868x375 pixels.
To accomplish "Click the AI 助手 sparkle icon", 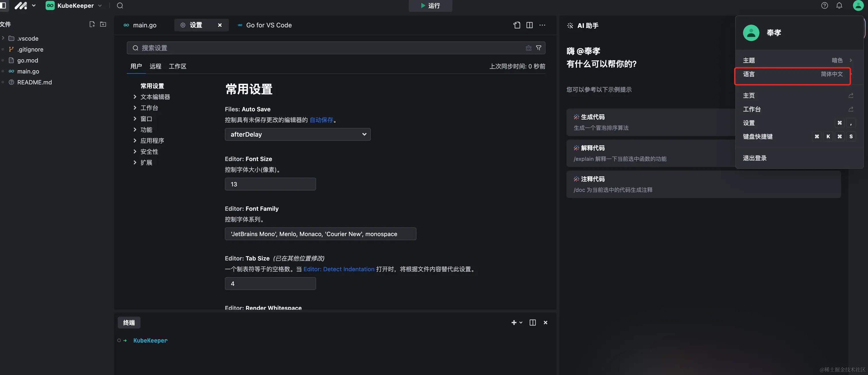I will click(x=570, y=26).
